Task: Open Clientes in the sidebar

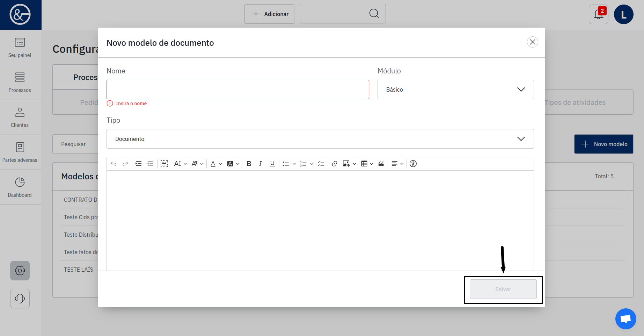Action: (x=20, y=117)
